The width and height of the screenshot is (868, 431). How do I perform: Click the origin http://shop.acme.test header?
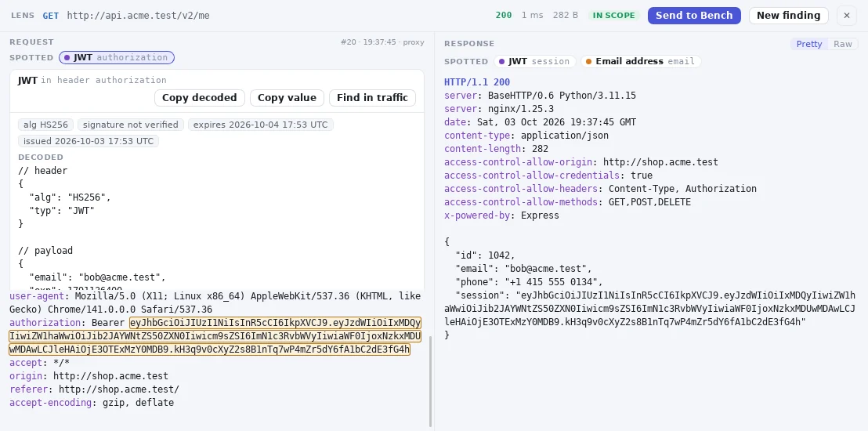89,376
